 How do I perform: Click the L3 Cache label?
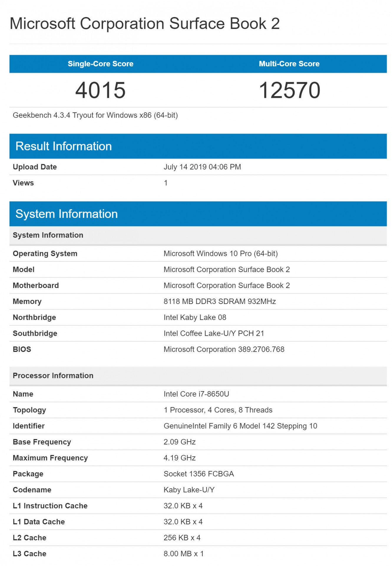pyautogui.click(x=29, y=554)
